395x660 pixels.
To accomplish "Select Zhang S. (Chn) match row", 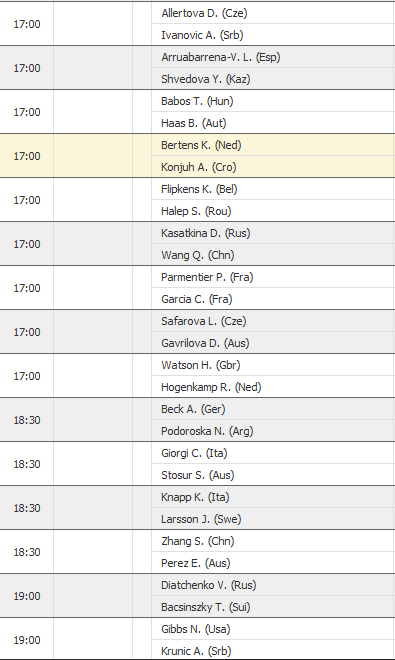I will tap(198, 552).
